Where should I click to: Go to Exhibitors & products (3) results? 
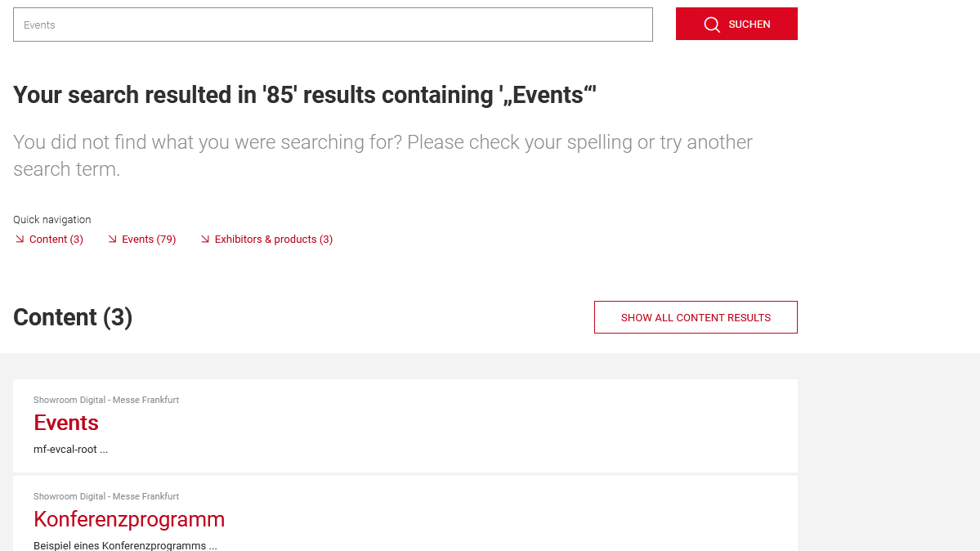[x=273, y=240]
